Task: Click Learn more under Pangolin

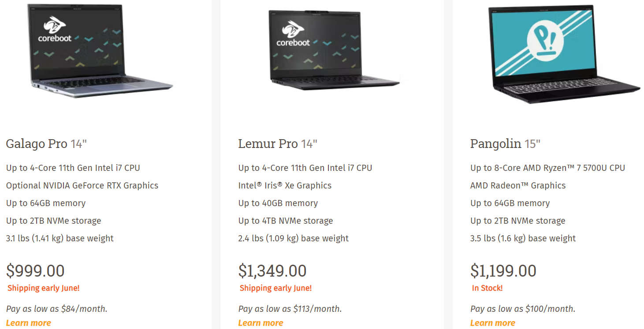Action: (x=492, y=323)
